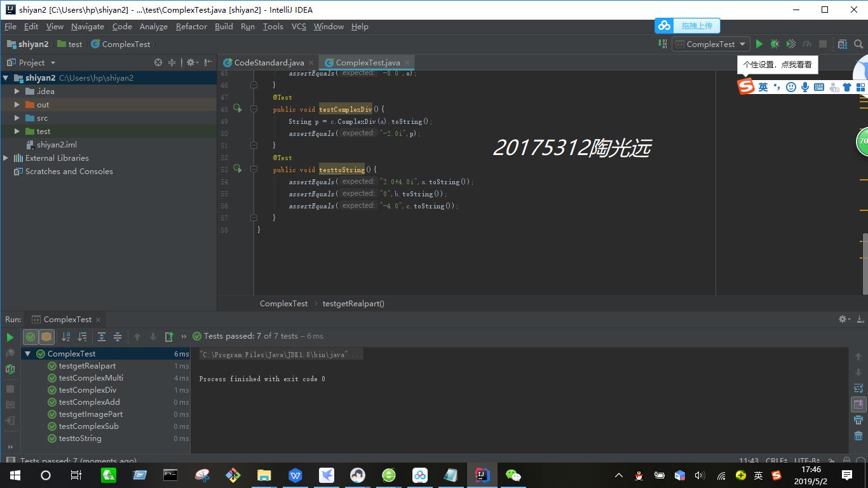The image size is (868, 488).
Task: Click the Rerun Failed Tests icon
Action: 10,369
